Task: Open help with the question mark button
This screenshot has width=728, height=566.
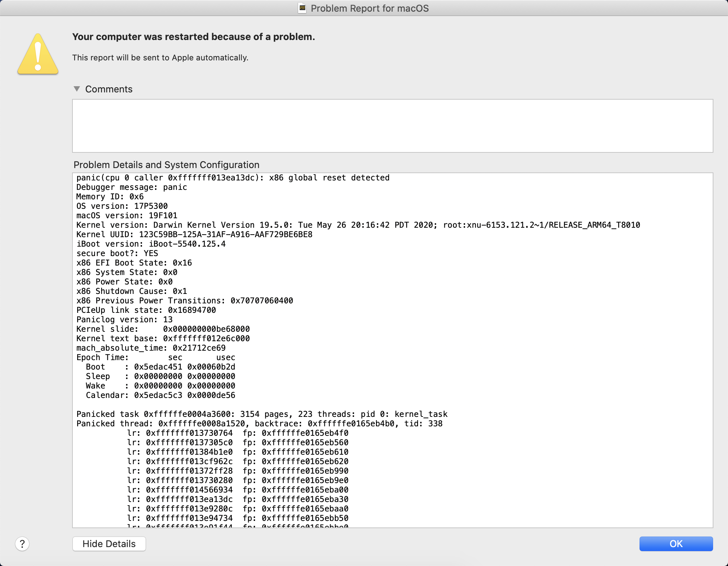Action: [22, 544]
